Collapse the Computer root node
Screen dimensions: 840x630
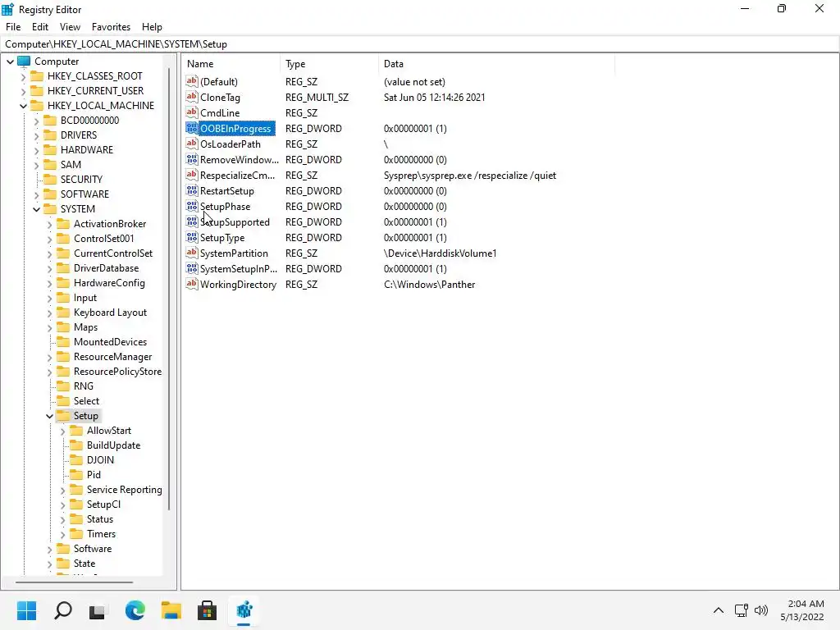pos(10,62)
